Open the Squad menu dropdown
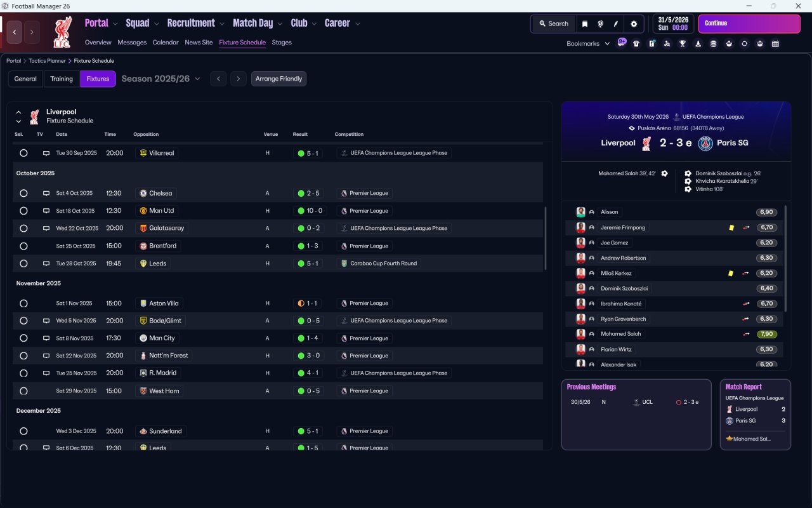 tap(143, 23)
